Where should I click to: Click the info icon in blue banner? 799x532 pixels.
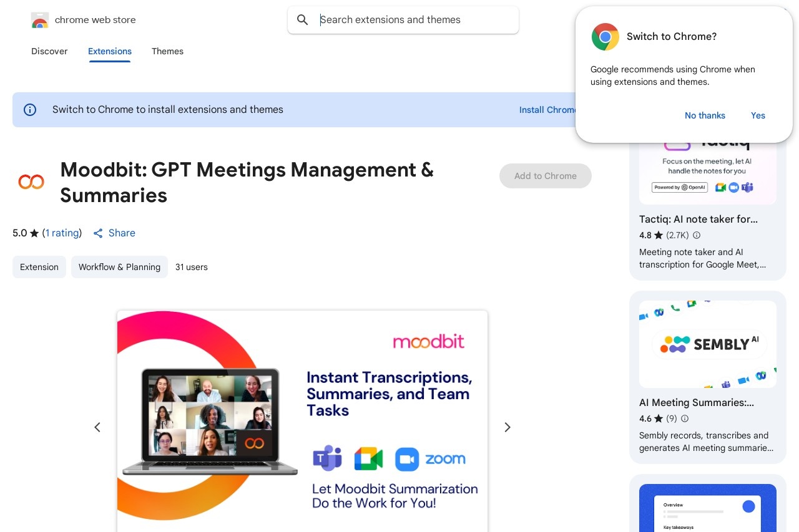tap(30, 110)
